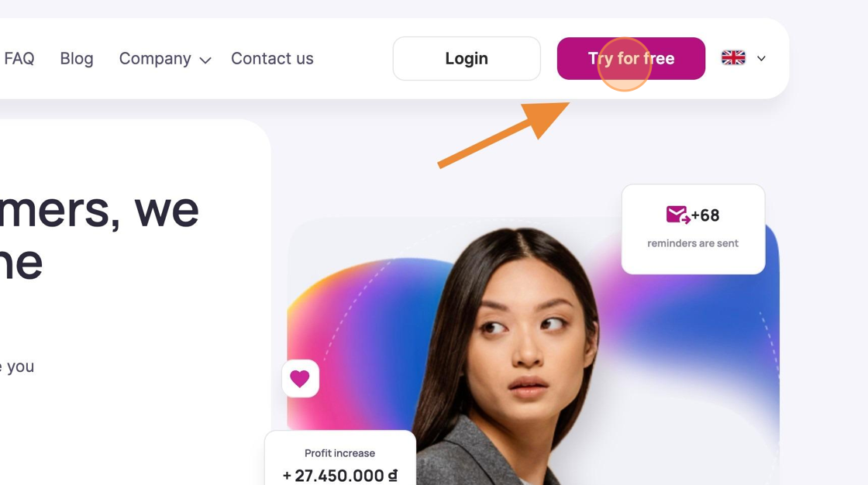Open the Company menu item
This screenshot has width=868, height=485.
tap(155, 58)
